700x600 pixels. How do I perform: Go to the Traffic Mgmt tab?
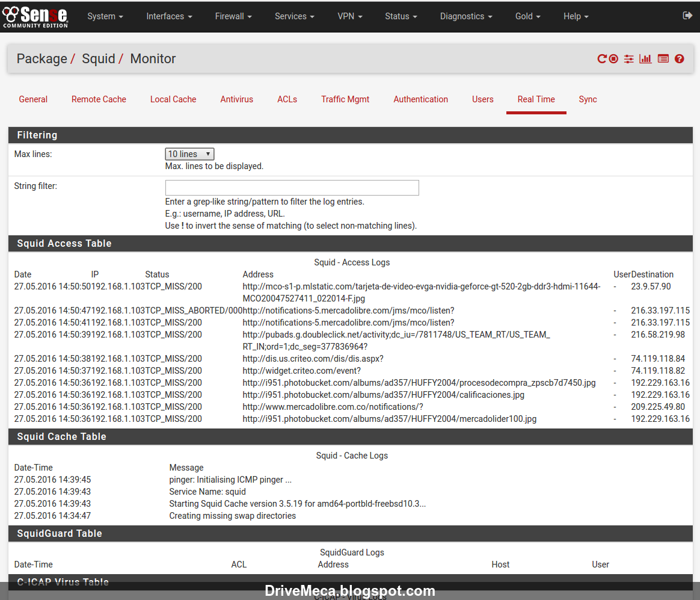[x=345, y=99]
